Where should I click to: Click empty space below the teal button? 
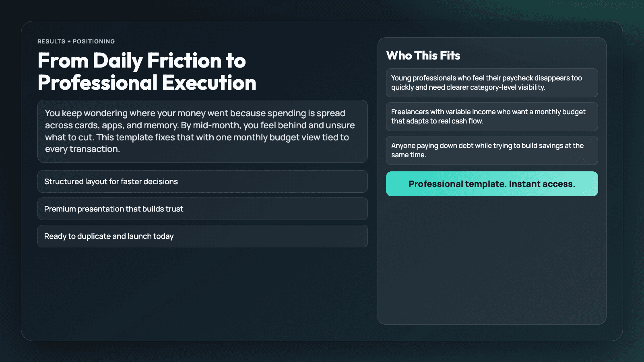[491, 261]
